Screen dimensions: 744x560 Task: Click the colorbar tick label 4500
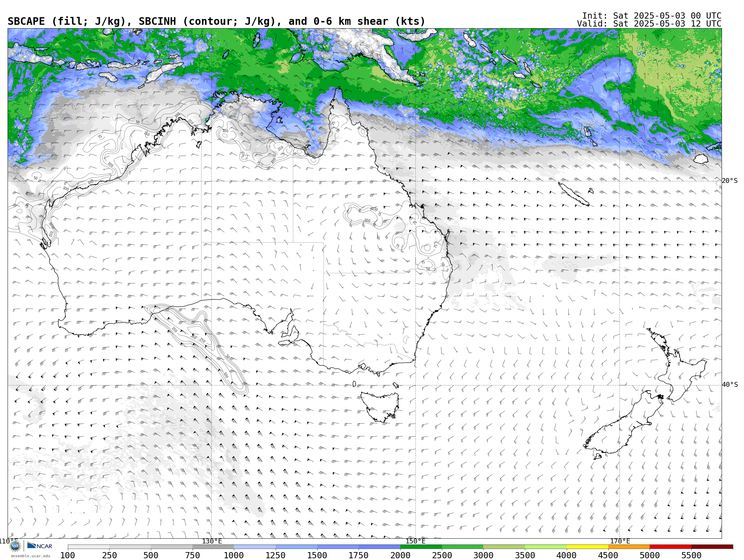(x=608, y=555)
